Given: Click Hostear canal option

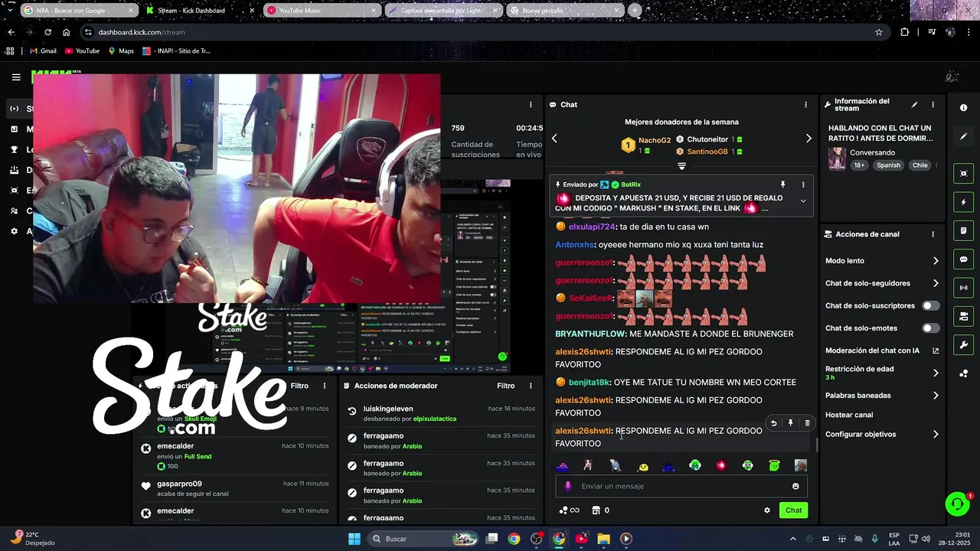Looking at the screenshot, I should [x=849, y=415].
